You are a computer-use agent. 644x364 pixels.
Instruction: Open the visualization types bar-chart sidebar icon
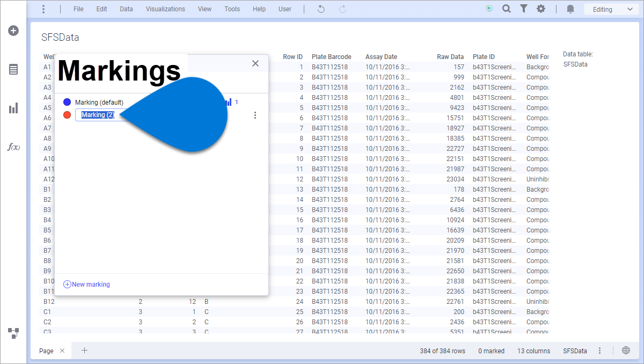click(13, 108)
